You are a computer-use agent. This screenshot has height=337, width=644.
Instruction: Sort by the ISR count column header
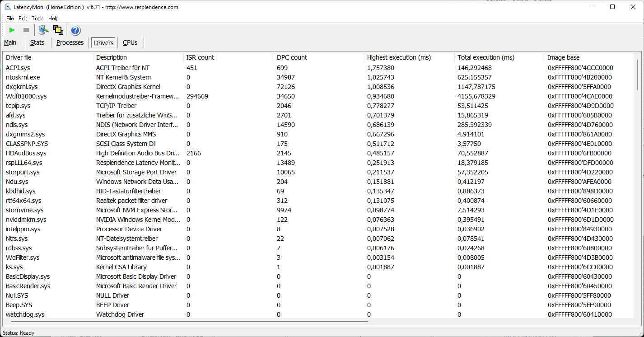(229, 57)
